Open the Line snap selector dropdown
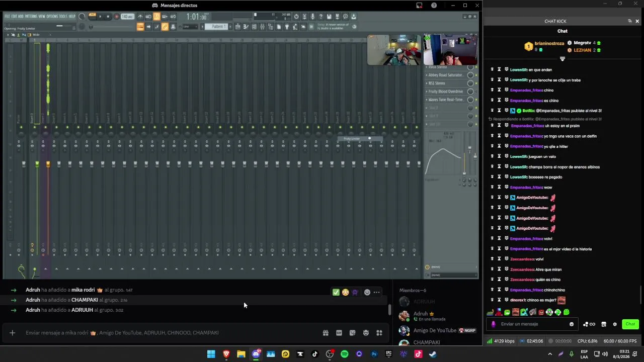 tap(190, 26)
